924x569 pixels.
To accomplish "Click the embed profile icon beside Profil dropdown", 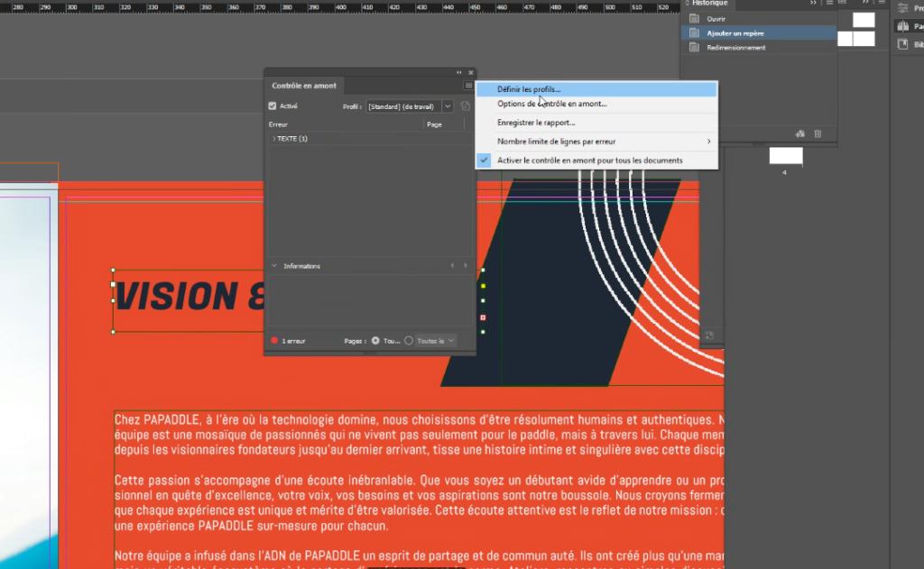I will [x=465, y=106].
